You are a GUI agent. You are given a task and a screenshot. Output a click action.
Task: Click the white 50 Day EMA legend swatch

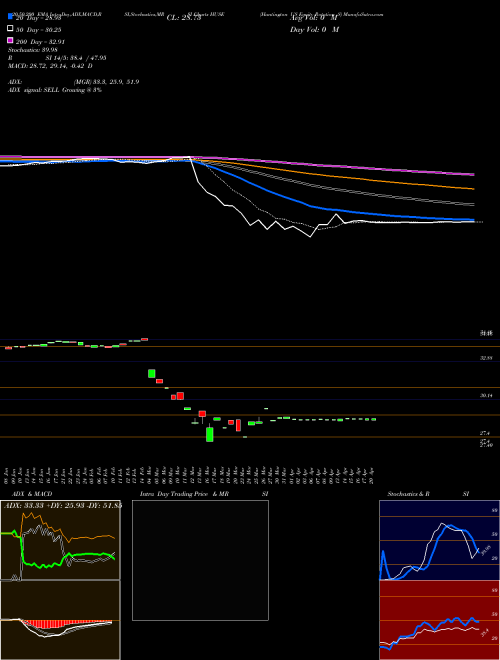(10, 29)
